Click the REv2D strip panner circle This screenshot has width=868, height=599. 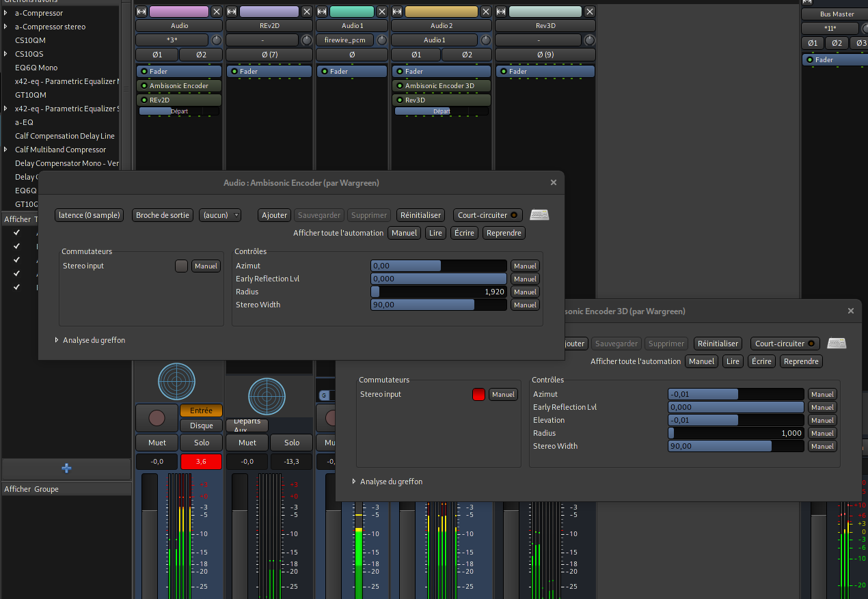pos(267,396)
